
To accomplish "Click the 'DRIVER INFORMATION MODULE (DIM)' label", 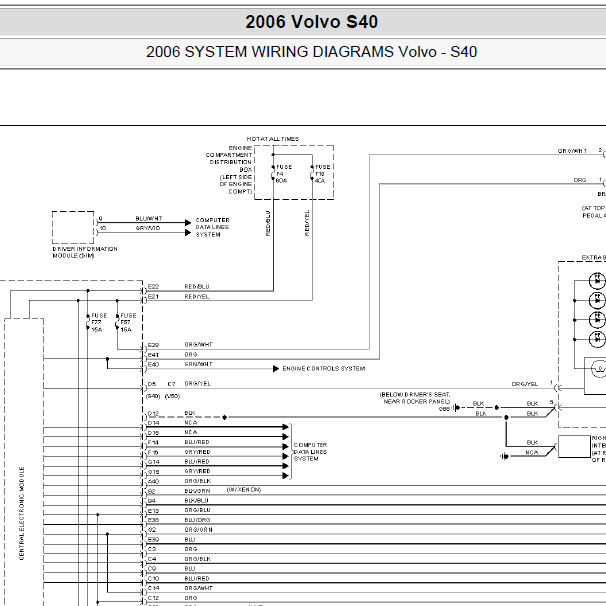I will click(85, 252).
